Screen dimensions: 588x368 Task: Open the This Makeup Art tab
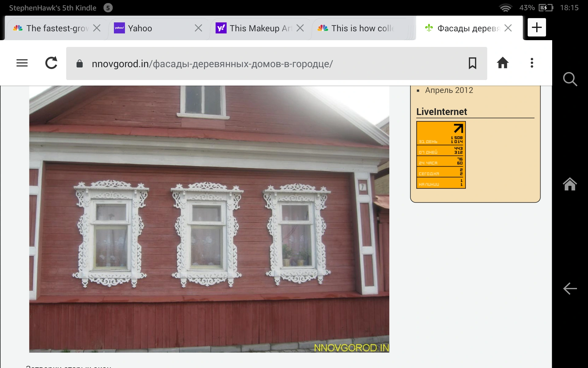click(x=260, y=29)
